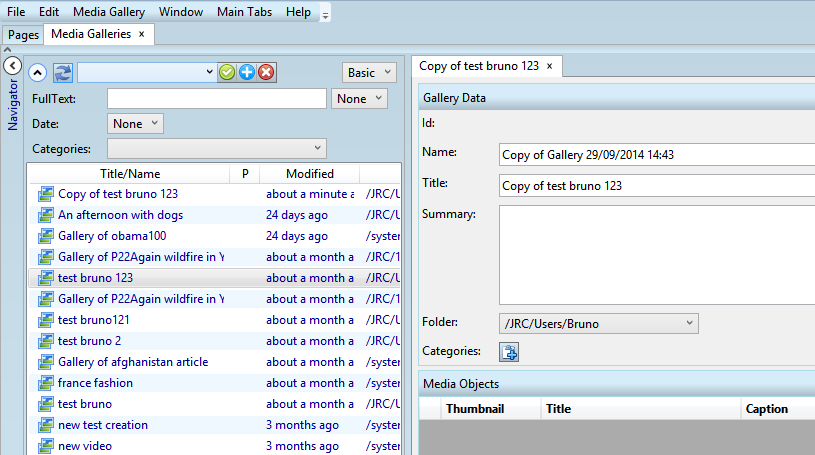Click gallery icon beside Gallery of afghanistan article
Screen dimensions: 815x455
(x=46, y=362)
